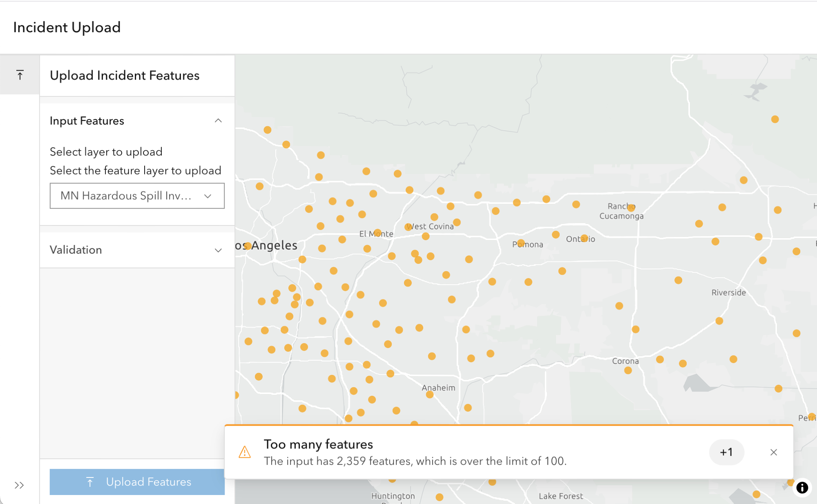The height and width of the screenshot is (504, 817).
Task: Click the orange point on the Pomona label
Action: coord(521,243)
